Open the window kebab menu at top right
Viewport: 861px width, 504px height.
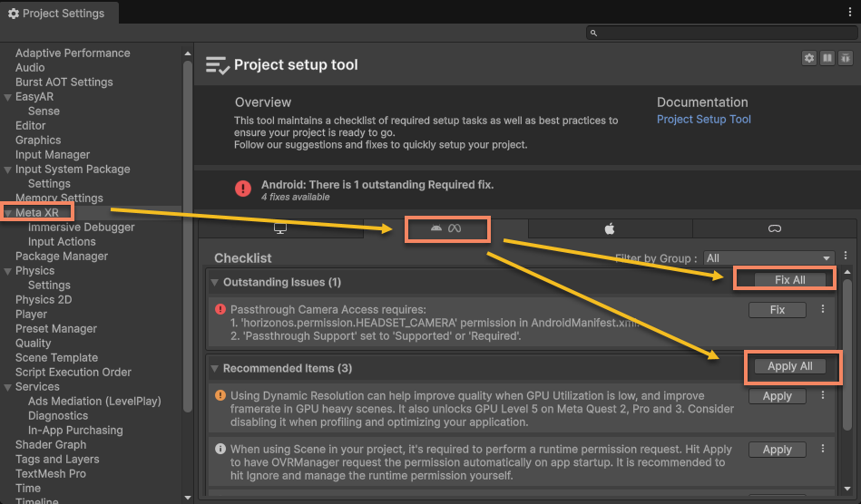tap(849, 12)
